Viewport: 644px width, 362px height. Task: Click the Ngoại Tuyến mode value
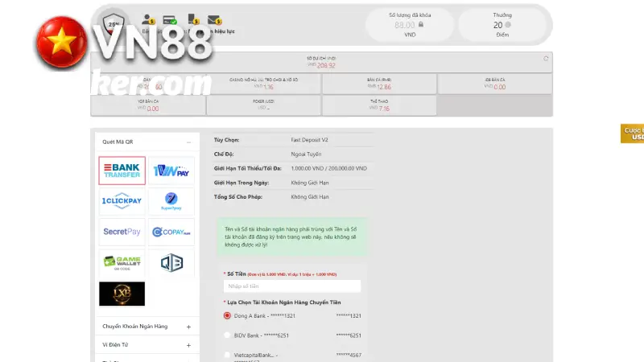click(x=306, y=154)
